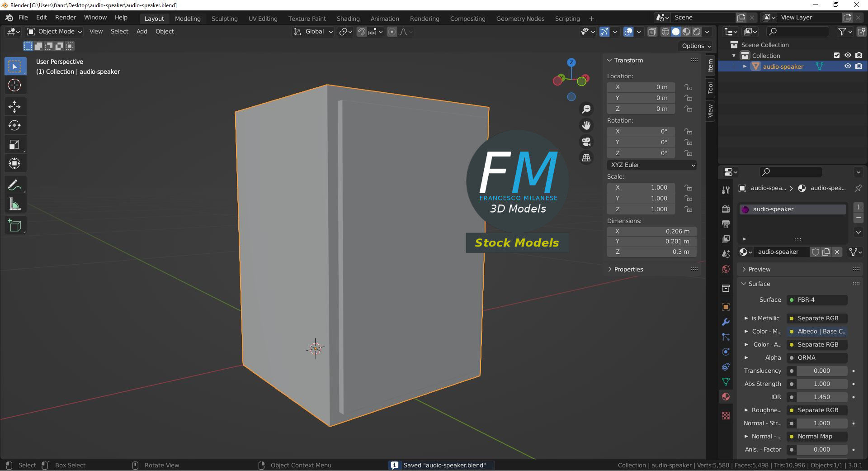Open XYZ Euler rotation mode dropdown
Viewport: 868px width, 471px height.
tap(652, 165)
